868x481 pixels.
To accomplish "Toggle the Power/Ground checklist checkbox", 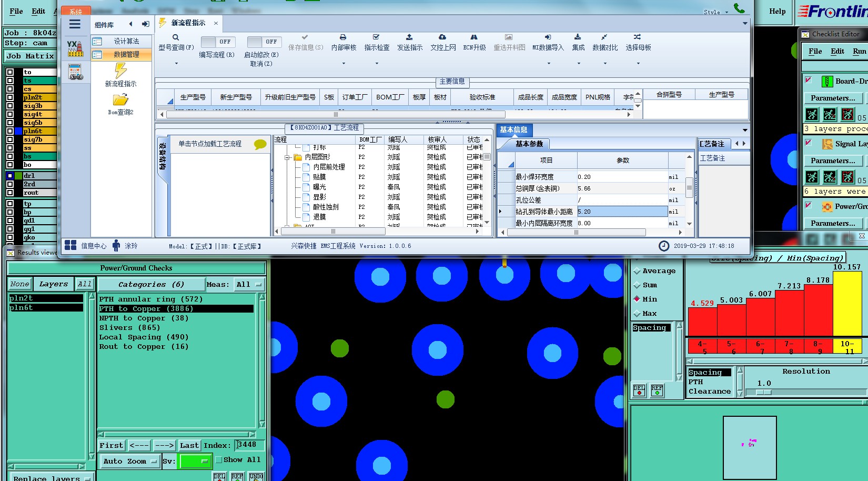I will (x=809, y=205).
